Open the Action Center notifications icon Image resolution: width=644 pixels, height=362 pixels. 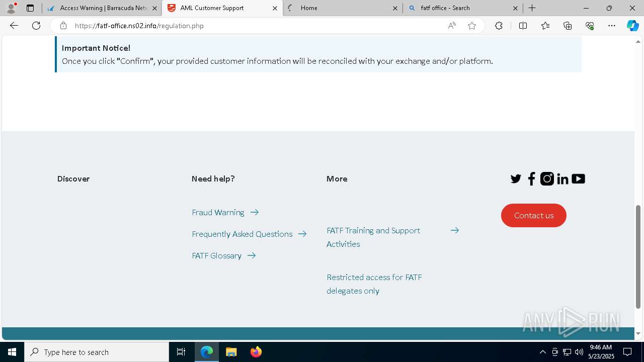point(627,352)
